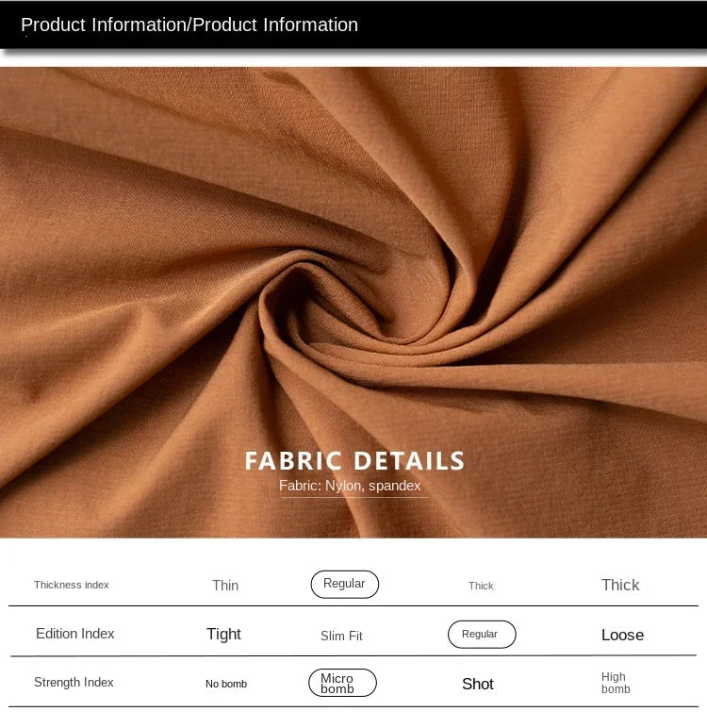Pick the rightmost Thick option
Screen dimensions: 707x728
(x=620, y=585)
